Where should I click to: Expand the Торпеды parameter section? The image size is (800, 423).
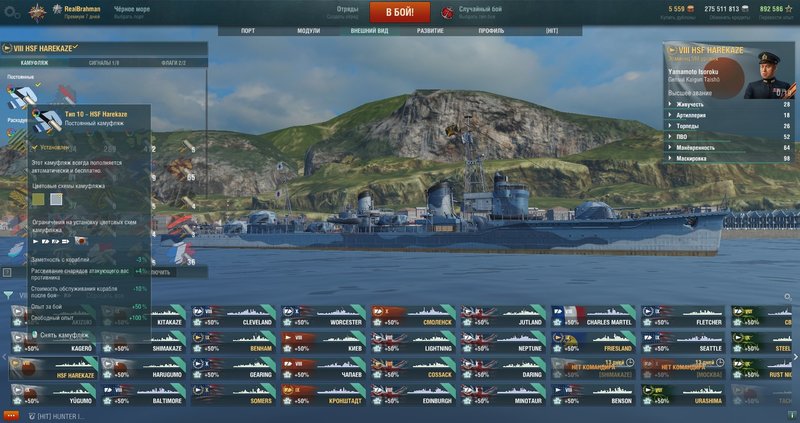tap(729, 126)
